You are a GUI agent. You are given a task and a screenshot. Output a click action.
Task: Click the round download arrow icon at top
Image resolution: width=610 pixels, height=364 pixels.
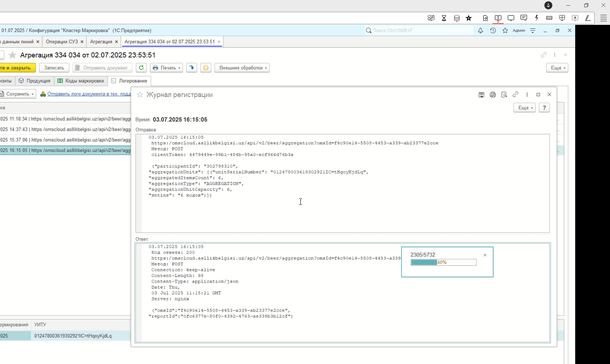click(548, 5)
